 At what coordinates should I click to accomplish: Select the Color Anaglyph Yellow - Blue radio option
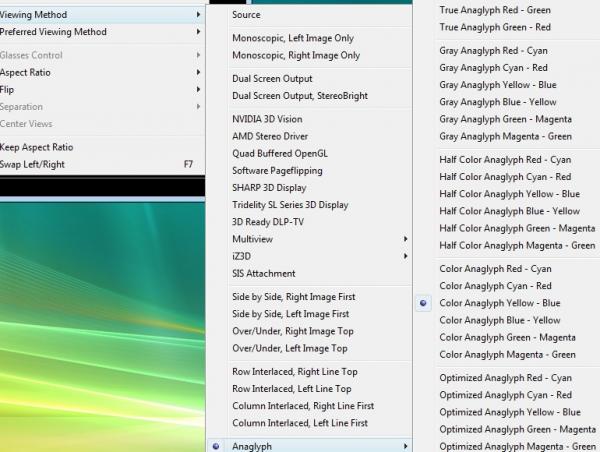[499, 303]
